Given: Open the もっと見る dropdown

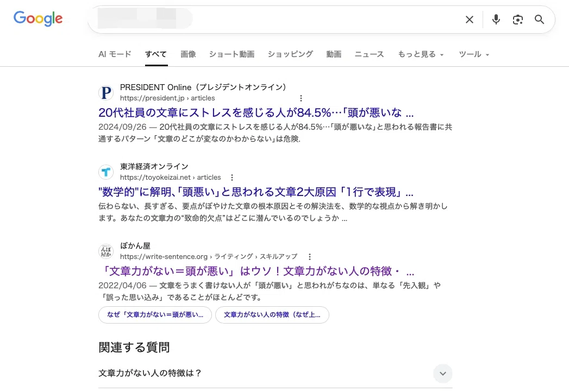Looking at the screenshot, I should point(421,54).
